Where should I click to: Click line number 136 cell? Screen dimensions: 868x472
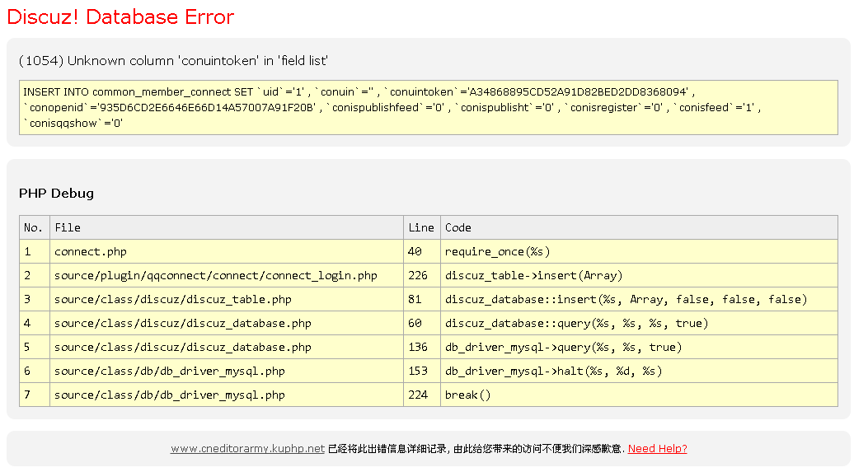(422, 347)
